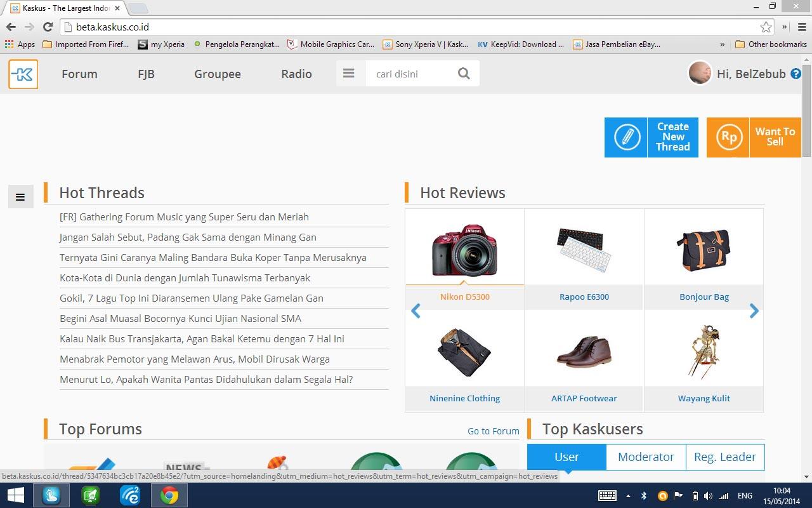Open thread Kalau Naik Bus Transjakarta
This screenshot has height=508, width=812.
pos(202,338)
